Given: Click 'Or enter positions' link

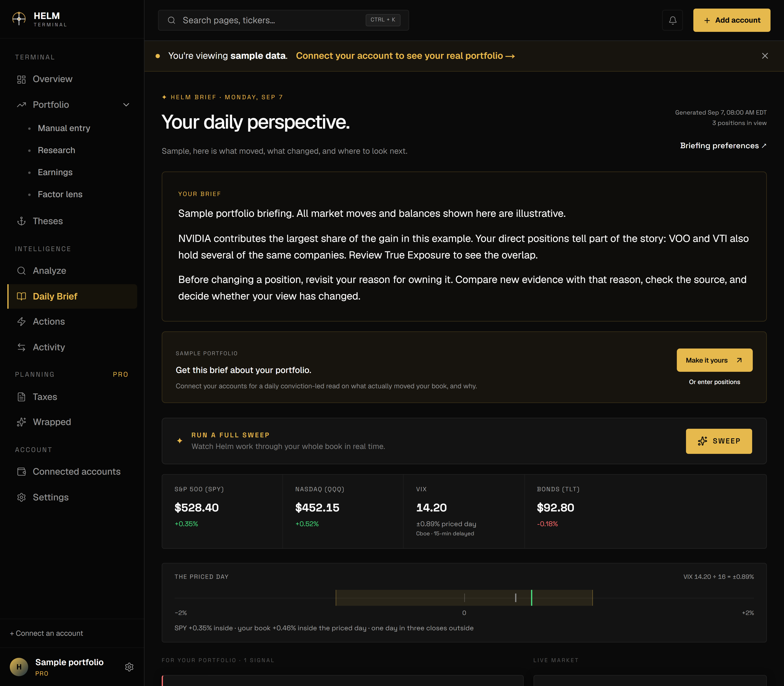Looking at the screenshot, I should 714,382.
